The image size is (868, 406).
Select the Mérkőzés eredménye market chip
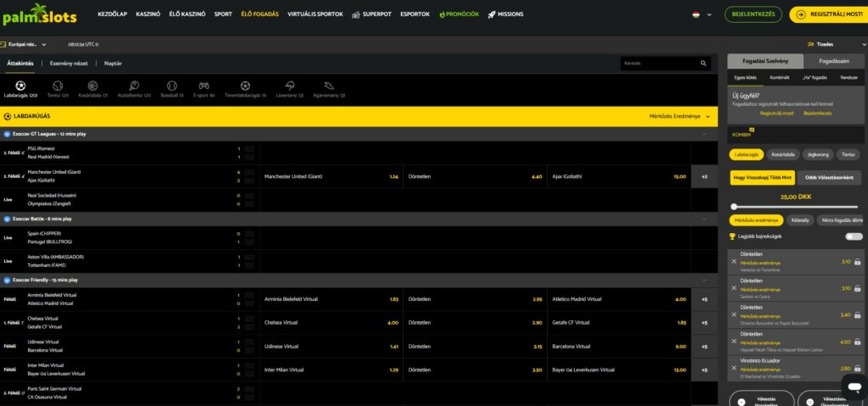tap(756, 220)
